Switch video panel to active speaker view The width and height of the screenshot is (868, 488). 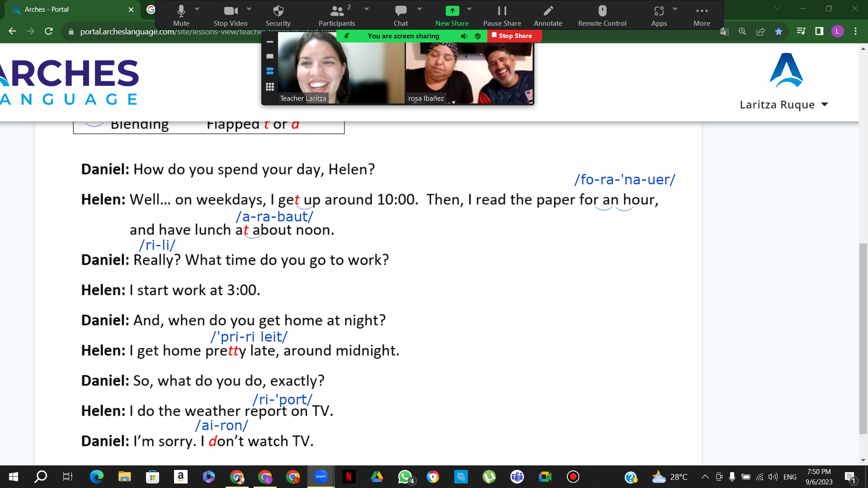point(270,56)
